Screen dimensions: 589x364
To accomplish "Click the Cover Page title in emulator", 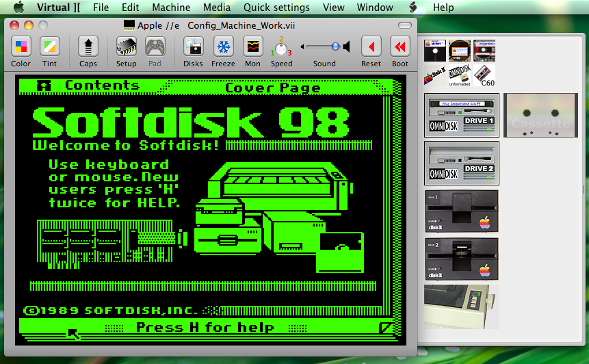I will pyautogui.click(x=273, y=88).
